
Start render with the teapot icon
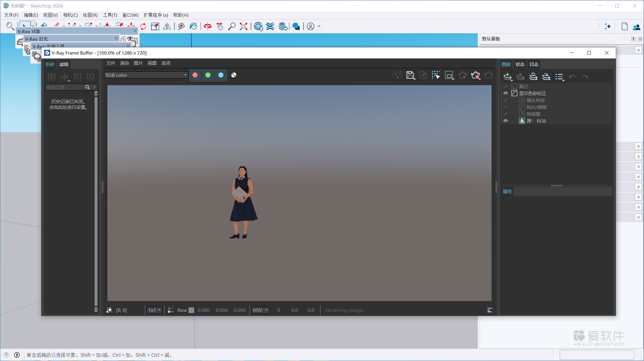(x=462, y=75)
